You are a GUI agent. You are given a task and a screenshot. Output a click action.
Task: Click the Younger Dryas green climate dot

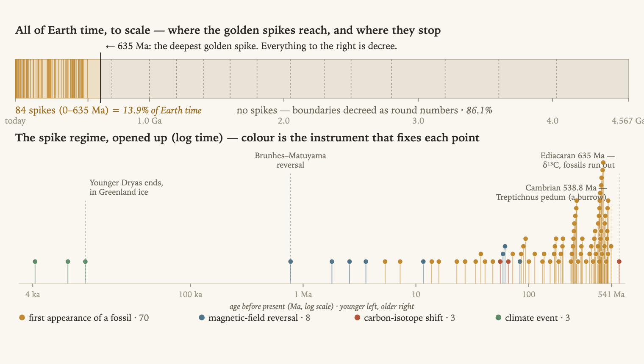85,262
